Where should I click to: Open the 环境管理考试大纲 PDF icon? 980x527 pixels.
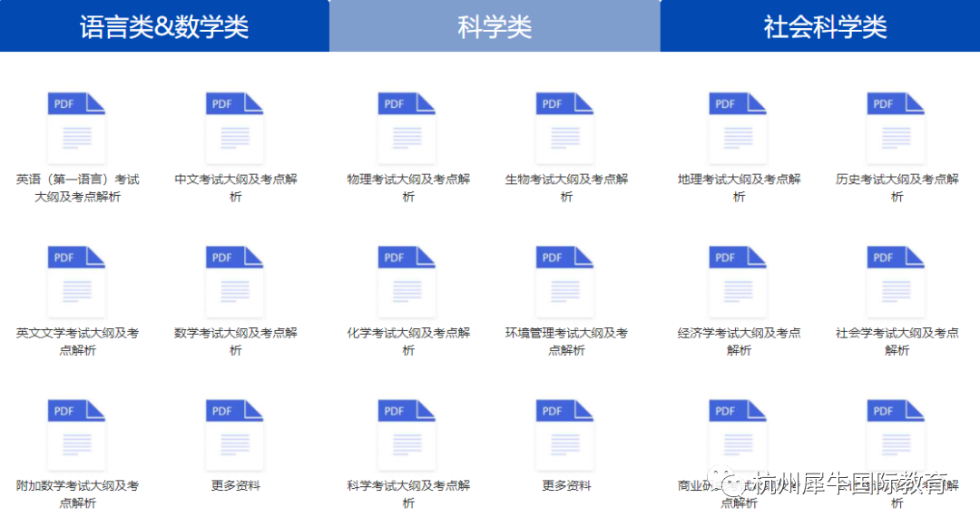(565, 281)
